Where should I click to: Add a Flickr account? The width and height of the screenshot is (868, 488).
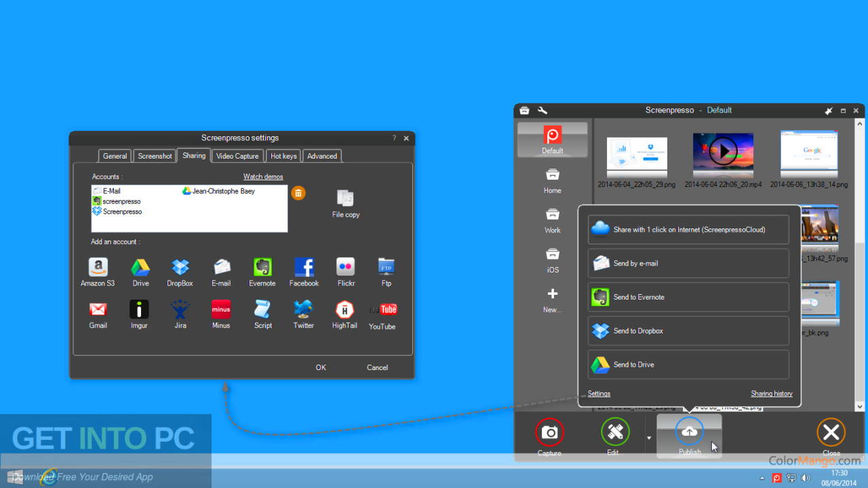click(346, 272)
